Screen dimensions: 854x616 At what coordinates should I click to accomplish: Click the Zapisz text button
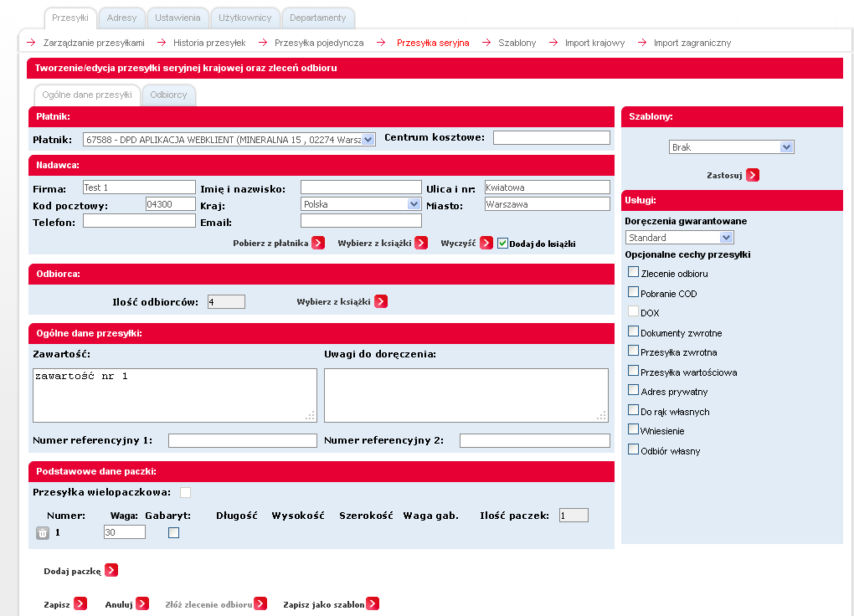pos(57,604)
